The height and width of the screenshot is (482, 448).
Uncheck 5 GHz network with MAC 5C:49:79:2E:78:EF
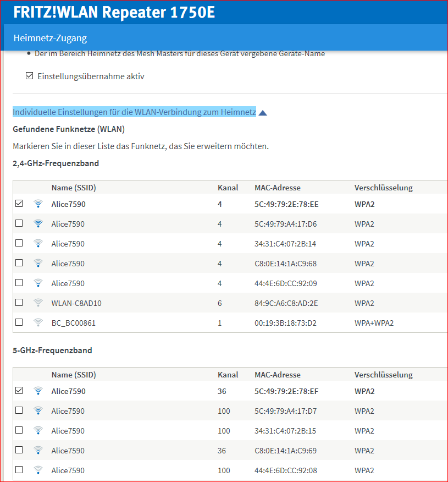coord(19,391)
